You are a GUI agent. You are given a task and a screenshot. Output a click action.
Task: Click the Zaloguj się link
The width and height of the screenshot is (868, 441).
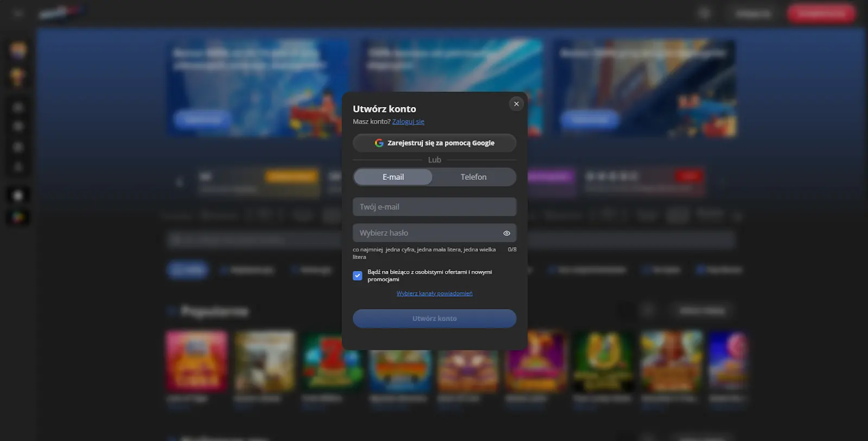[x=408, y=122]
